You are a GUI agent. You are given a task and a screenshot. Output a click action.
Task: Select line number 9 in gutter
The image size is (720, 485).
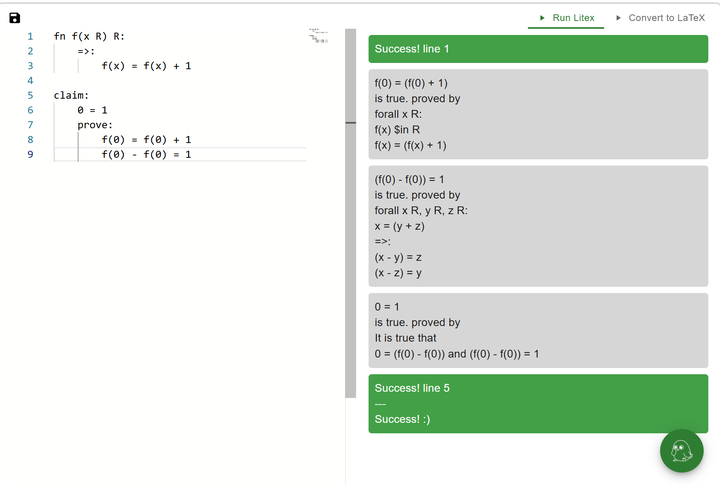point(30,154)
